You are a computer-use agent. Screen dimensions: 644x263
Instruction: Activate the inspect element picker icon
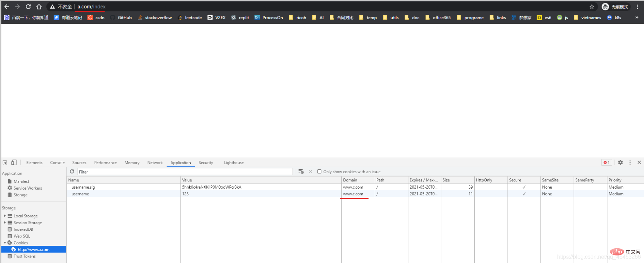click(x=5, y=163)
